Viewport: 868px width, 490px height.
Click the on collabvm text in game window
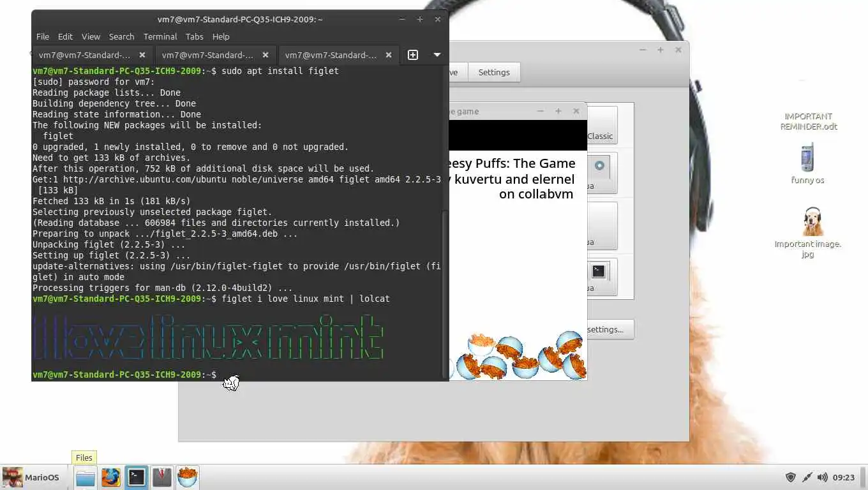[536, 194]
